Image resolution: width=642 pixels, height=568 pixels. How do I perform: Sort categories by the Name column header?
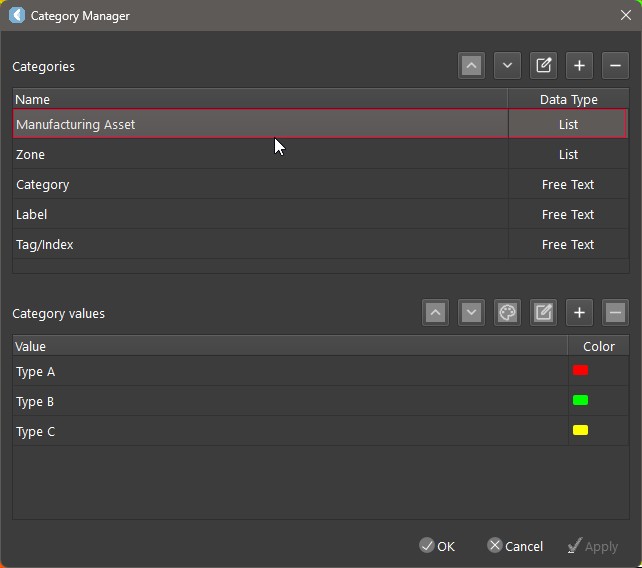click(x=260, y=99)
